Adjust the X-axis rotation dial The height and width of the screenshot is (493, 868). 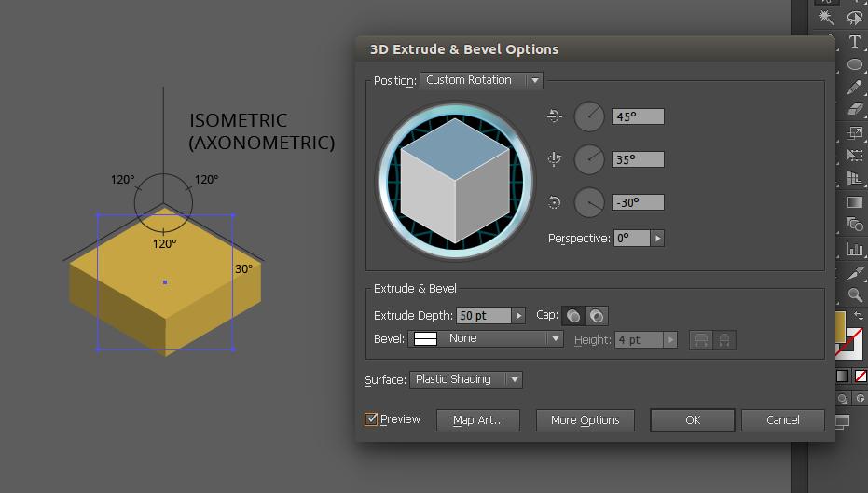pos(589,116)
